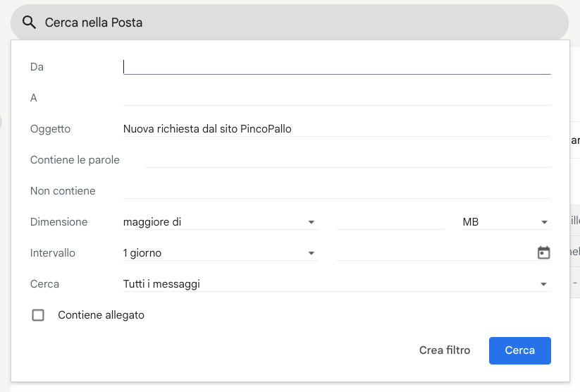Screen dimensions: 580x392
Task: Click the Crea filtro button
Action: coord(445,350)
